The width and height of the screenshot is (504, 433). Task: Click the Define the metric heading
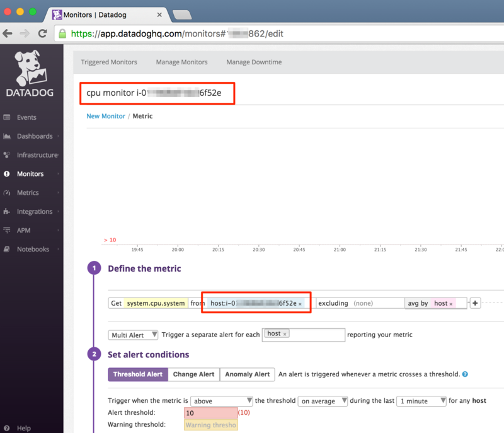coord(144,268)
